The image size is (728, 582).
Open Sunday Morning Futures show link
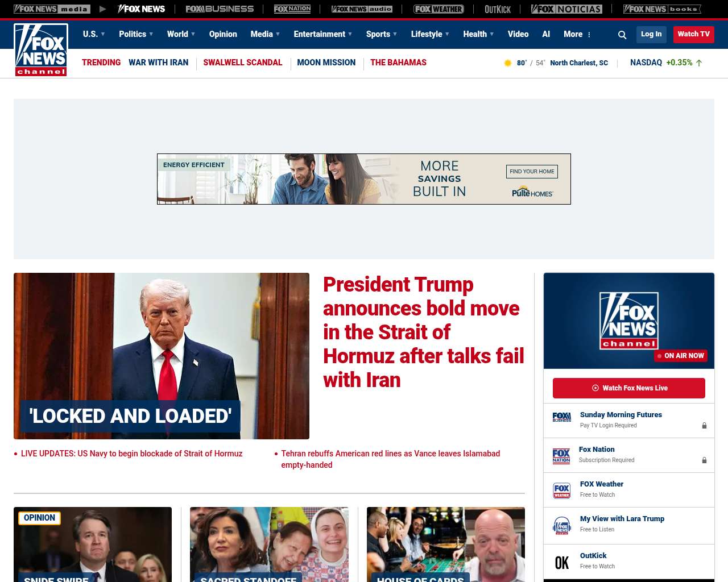pos(621,415)
